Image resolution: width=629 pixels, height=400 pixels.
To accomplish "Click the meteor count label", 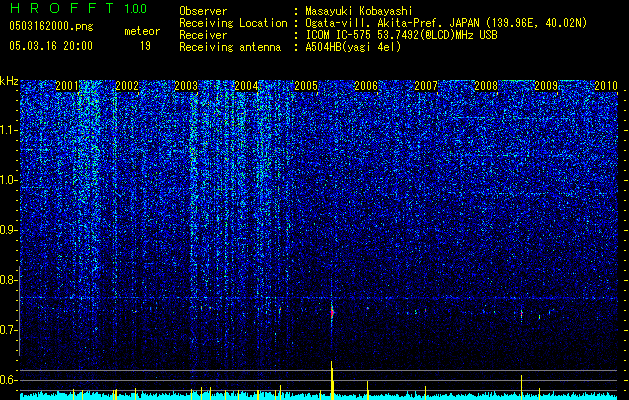I will [x=142, y=31].
